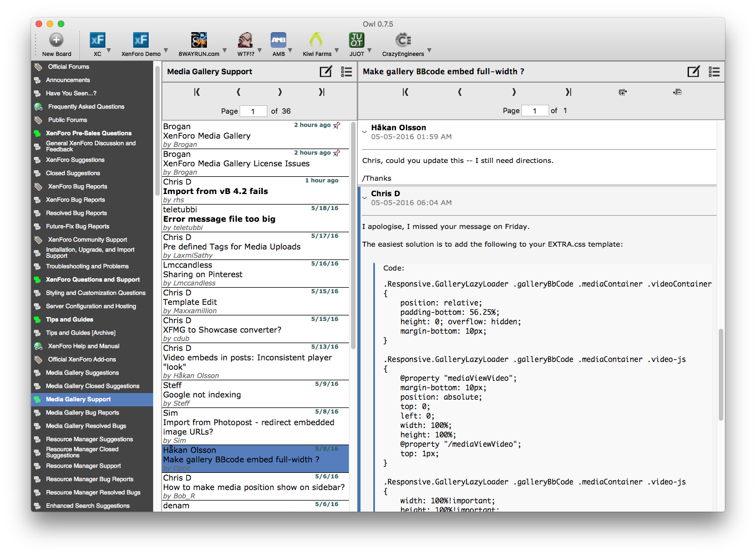Image resolution: width=756 pixels, height=556 pixels.
Task: Open XenForo Help and Manual in sidebar
Action: 84,346
